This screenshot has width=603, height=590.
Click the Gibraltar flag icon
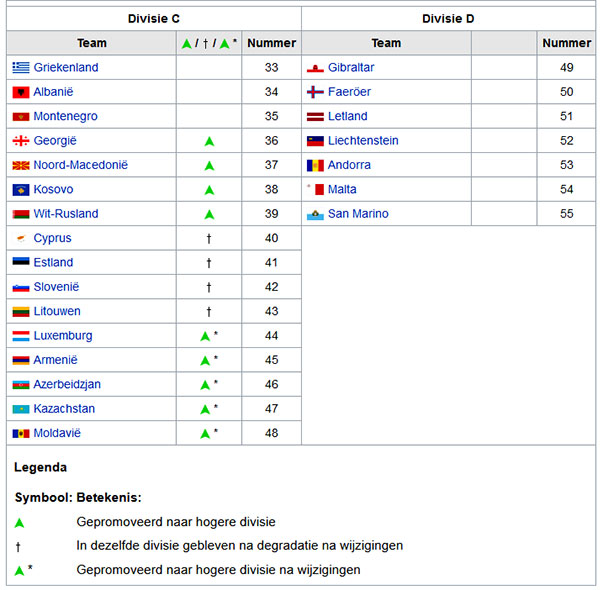click(315, 68)
